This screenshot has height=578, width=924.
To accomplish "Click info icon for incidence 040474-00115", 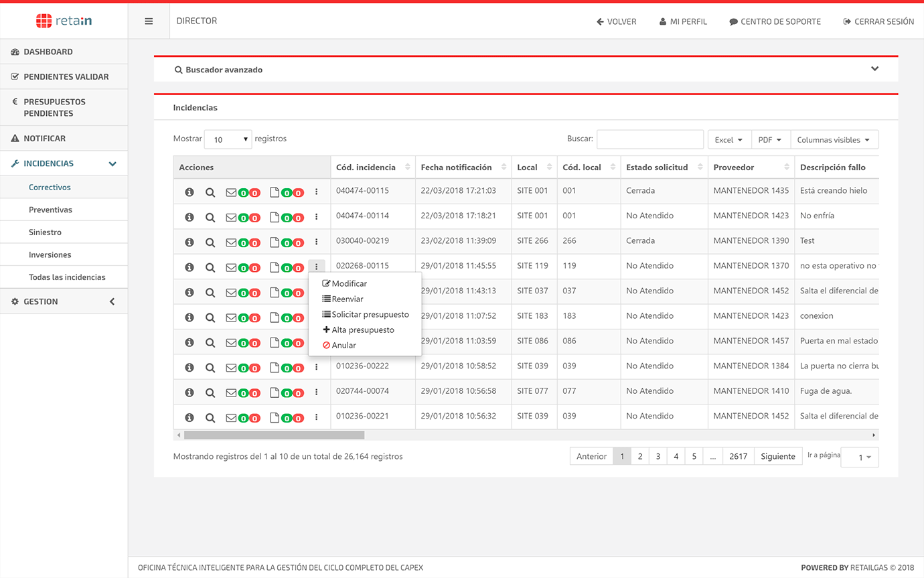I will click(189, 192).
